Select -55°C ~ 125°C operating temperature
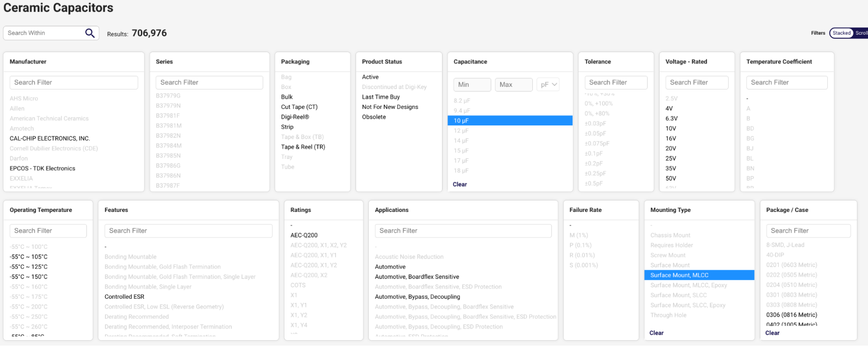Viewport: 868px width, 346px height. pyautogui.click(x=29, y=267)
